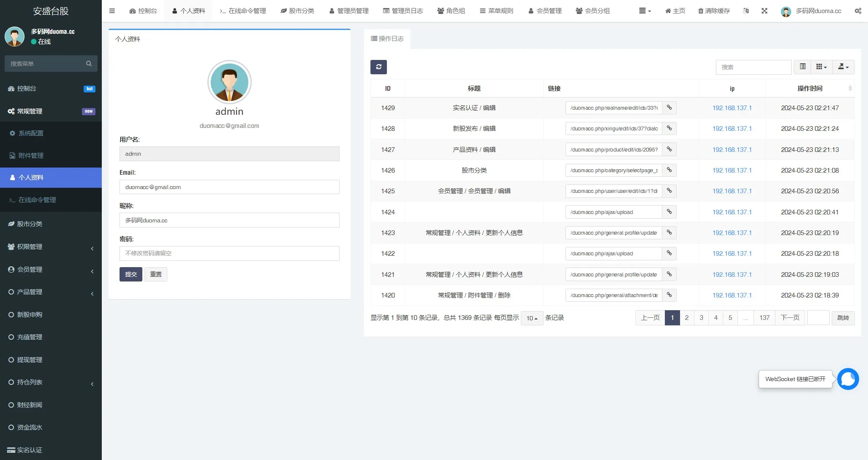Toggle fullscreen mode
The image size is (868, 460).
765,11
